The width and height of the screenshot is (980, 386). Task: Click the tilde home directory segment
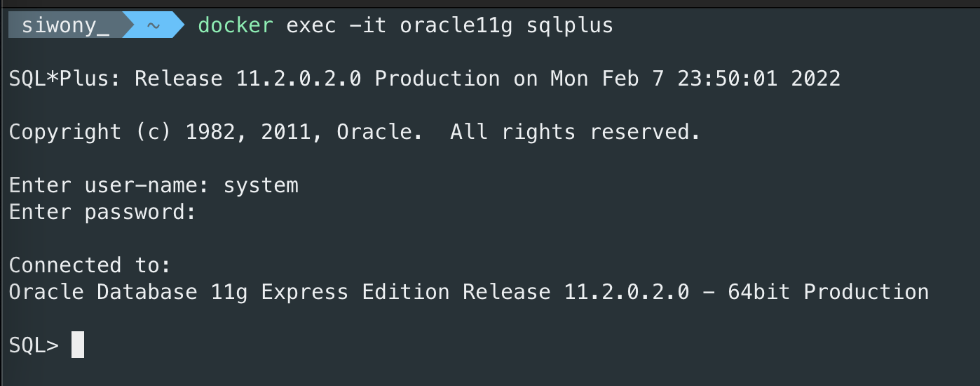pyautogui.click(x=153, y=26)
